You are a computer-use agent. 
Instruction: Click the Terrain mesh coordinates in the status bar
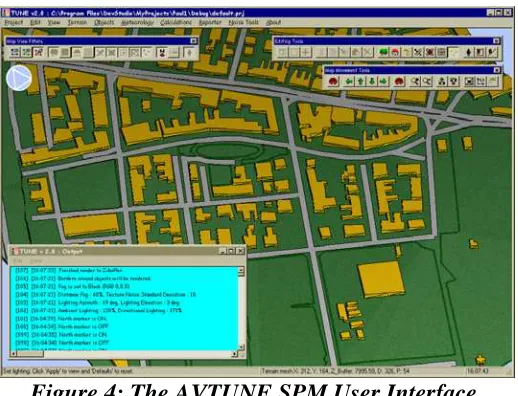(335, 371)
